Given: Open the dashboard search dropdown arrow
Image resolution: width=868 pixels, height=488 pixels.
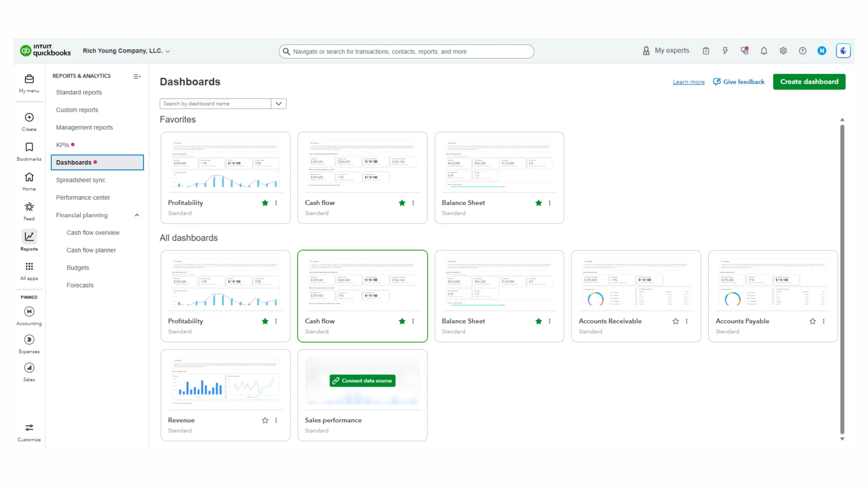Looking at the screenshot, I should (x=279, y=104).
